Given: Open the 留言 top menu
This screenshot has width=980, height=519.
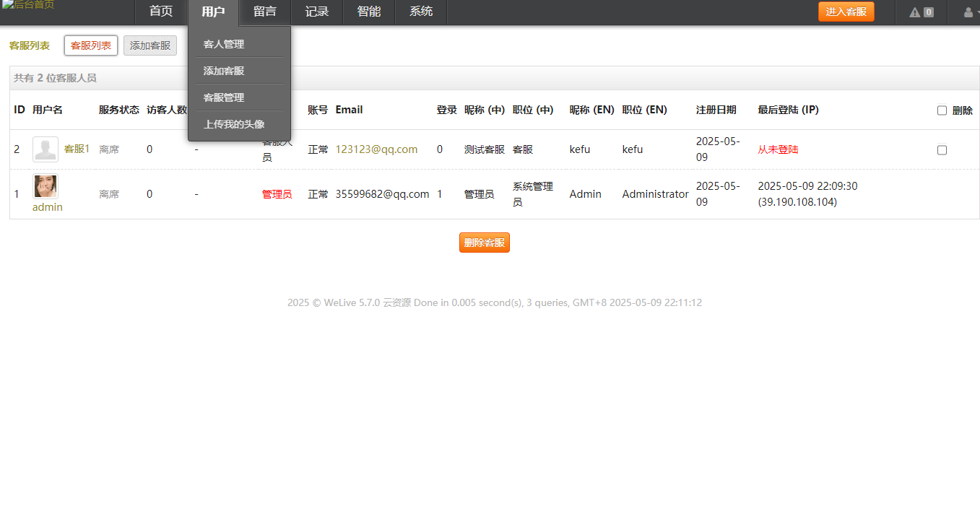Looking at the screenshot, I should click(x=265, y=12).
